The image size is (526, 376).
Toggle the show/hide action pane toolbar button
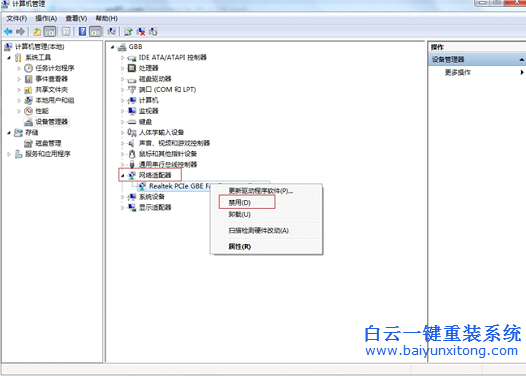click(96, 32)
